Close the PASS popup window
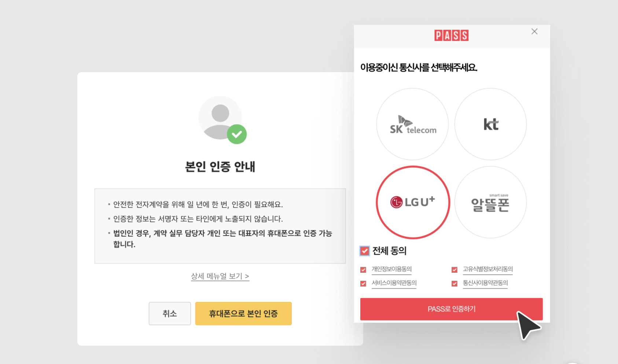The height and width of the screenshot is (364, 618). click(534, 31)
